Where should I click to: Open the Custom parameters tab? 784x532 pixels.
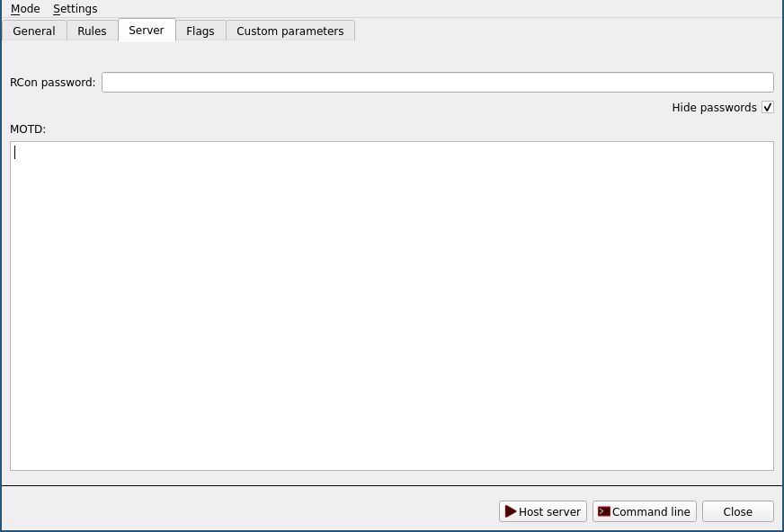(290, 31)
